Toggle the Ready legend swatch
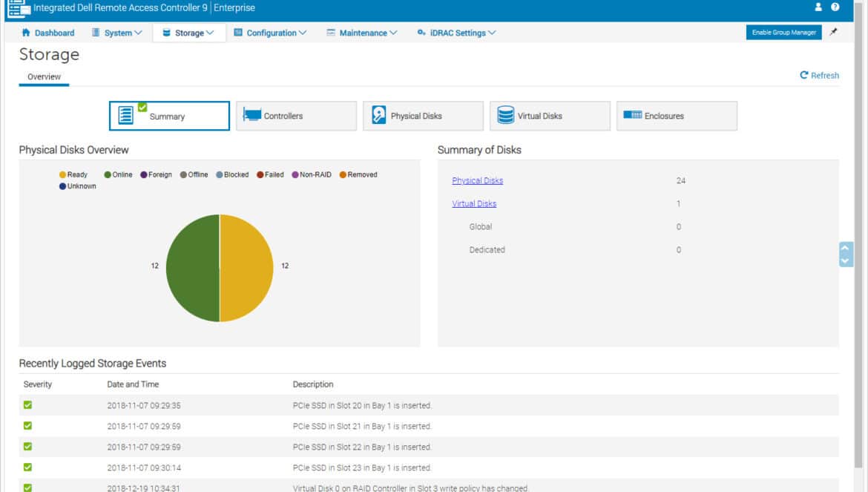868x492 pixels. pos(62,175)
